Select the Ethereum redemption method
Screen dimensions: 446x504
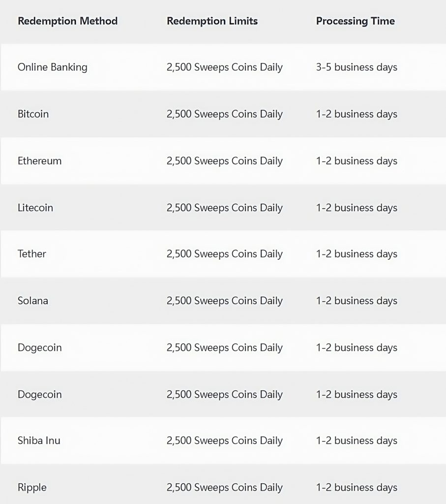click(x=39, y=161)
